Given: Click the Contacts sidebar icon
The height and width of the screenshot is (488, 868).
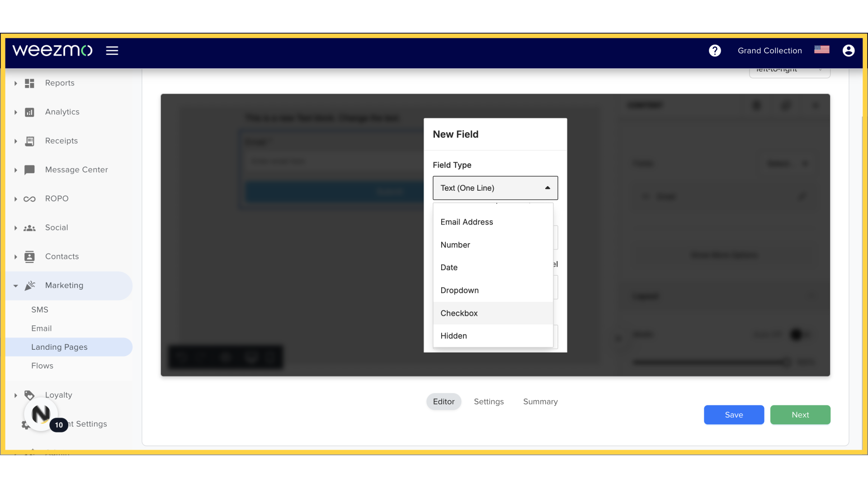Looking at the screenshot, I should click(x=29, y=256).
